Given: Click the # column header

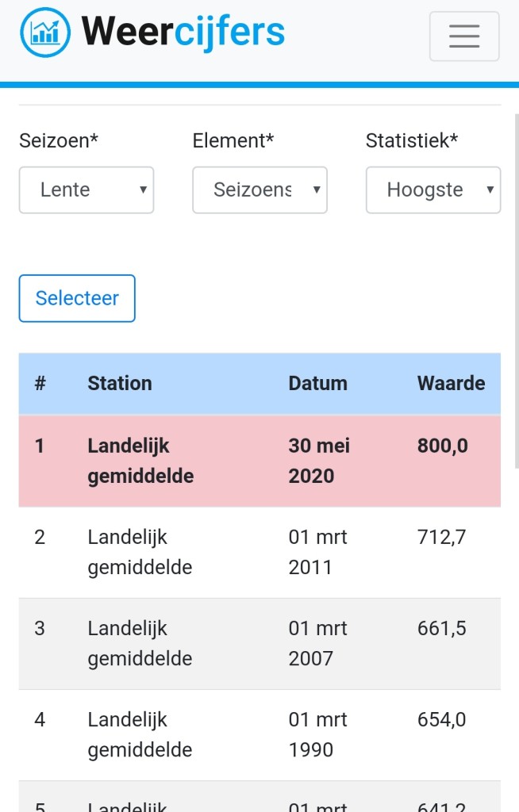Looking at the screenshot, I should click(x=40, y=384).
